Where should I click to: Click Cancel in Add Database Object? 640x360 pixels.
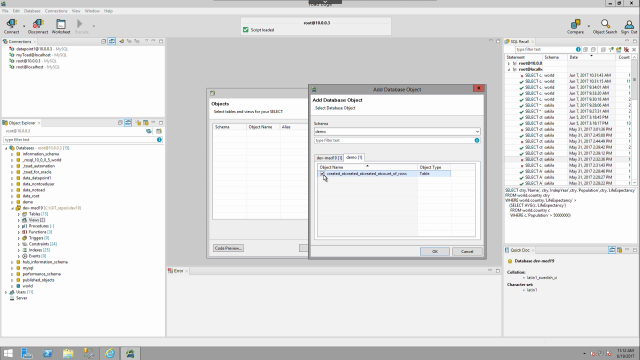[467, 251]
